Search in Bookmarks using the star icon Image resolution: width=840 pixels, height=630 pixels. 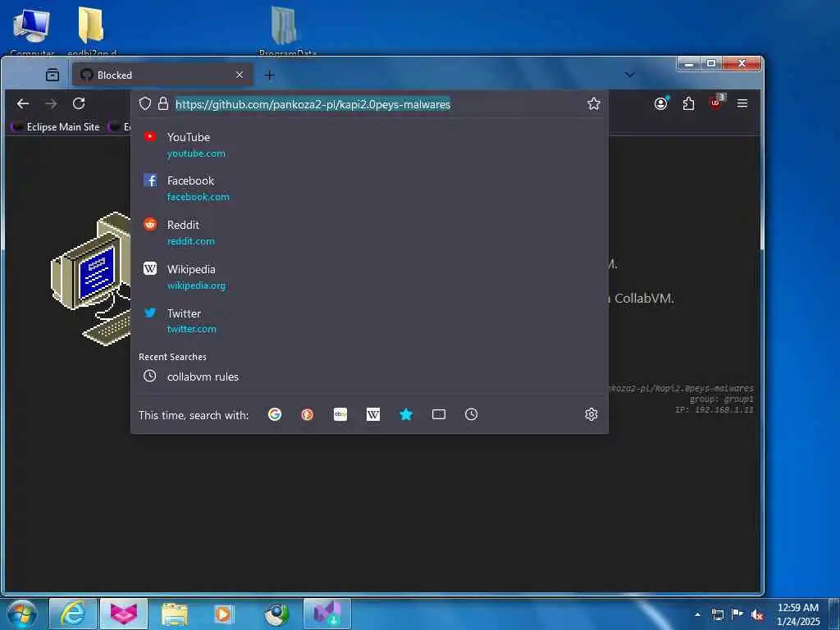(406, 414)
